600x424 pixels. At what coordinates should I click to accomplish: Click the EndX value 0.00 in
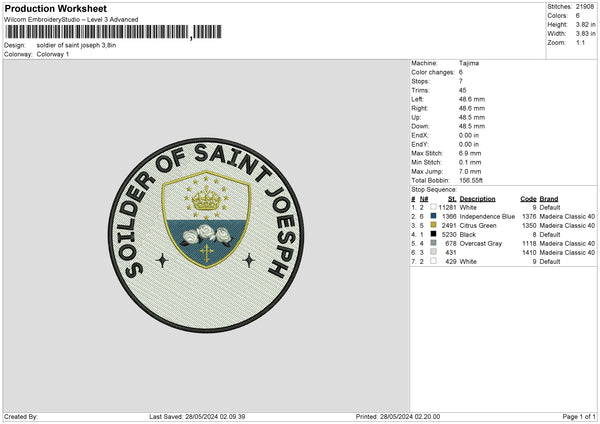pos(469,135)
